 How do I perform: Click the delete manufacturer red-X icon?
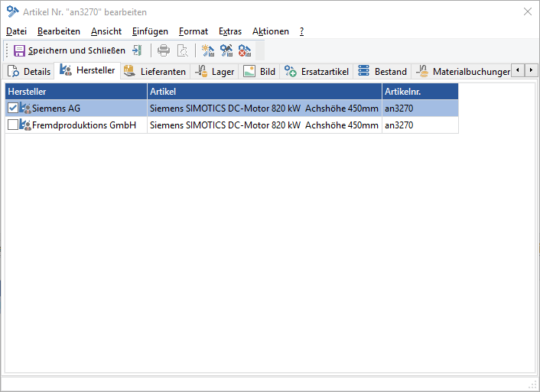click(245, 50)
